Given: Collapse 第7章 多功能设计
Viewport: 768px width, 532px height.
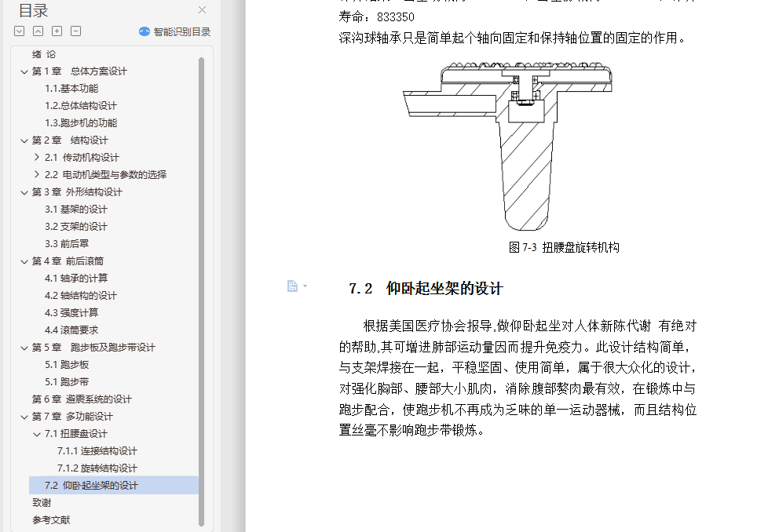Looking at the screenshot, I should click(24, 417).
